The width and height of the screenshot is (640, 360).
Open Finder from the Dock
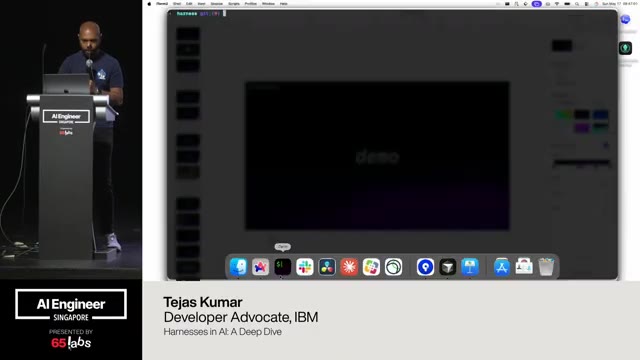coord(238,267)
